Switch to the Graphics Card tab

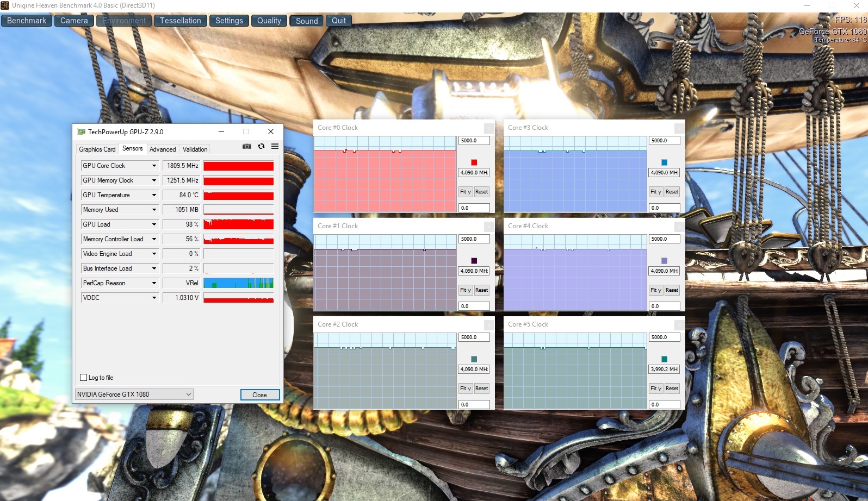click(x=97, y=149)
